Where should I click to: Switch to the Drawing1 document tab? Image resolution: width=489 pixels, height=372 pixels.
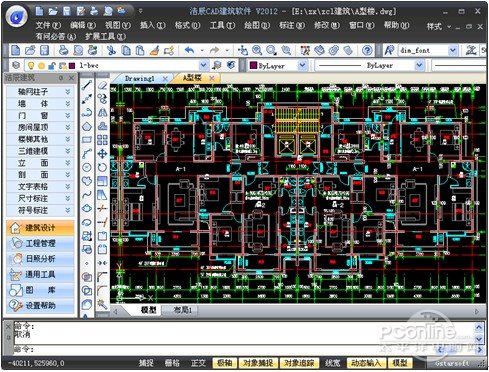(140, 79)
